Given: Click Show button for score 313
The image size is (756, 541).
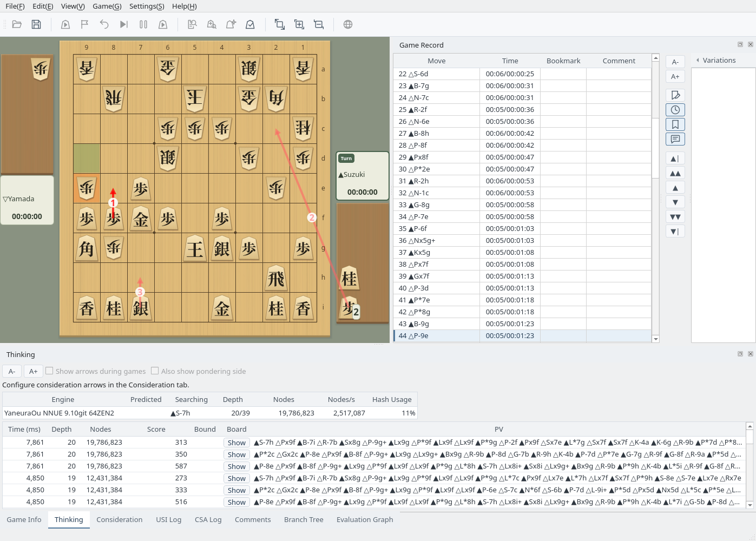Looking at the screenshot, I should pos(236,443).
